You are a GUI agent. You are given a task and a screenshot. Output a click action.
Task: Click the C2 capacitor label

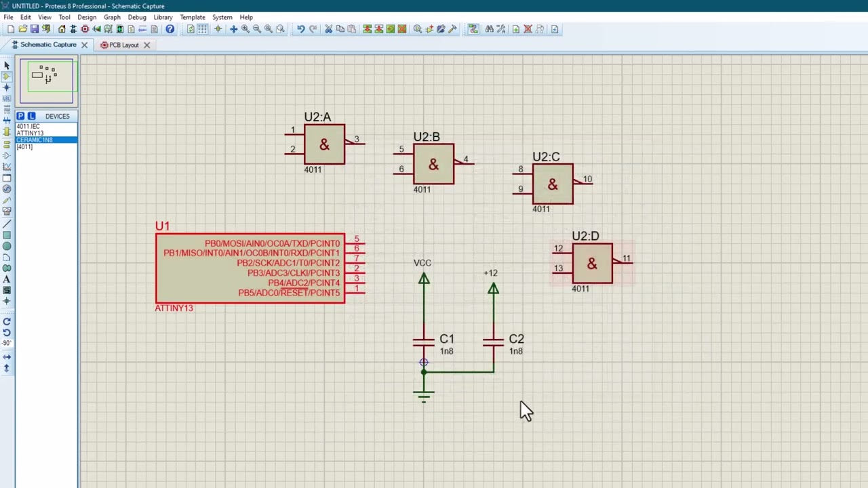point(516,339)
